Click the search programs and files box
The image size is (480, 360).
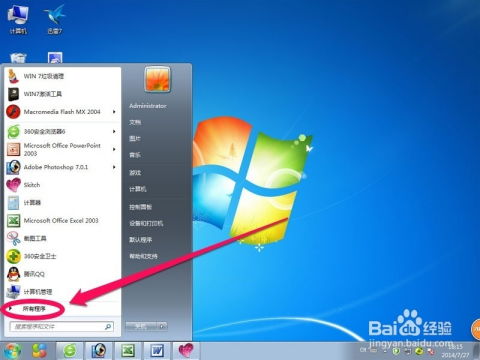[61, 326]
